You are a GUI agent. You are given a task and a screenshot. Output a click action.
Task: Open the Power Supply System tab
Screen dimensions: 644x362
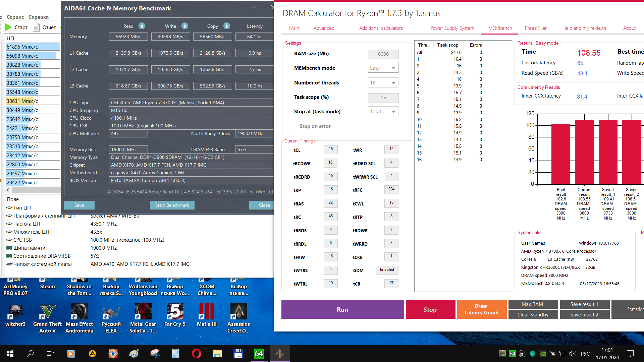click(452, 28)
